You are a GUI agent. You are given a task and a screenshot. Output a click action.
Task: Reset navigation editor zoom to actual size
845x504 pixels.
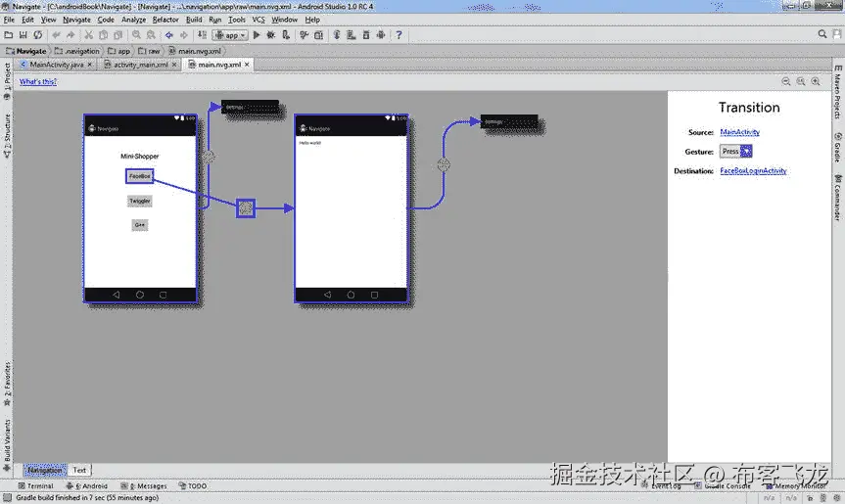[801, 81]
